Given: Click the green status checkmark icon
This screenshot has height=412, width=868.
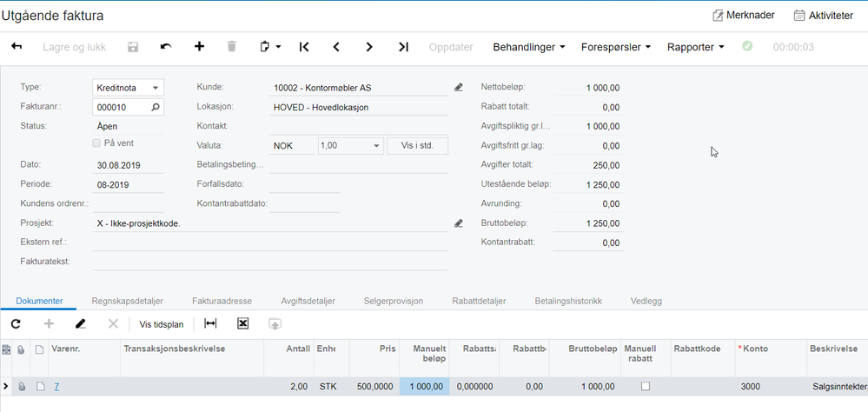Looking at the screenshot, I should (747, 47).
